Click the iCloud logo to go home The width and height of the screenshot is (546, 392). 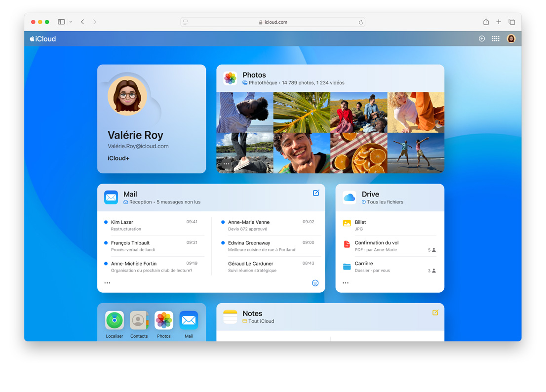[42, 38]
